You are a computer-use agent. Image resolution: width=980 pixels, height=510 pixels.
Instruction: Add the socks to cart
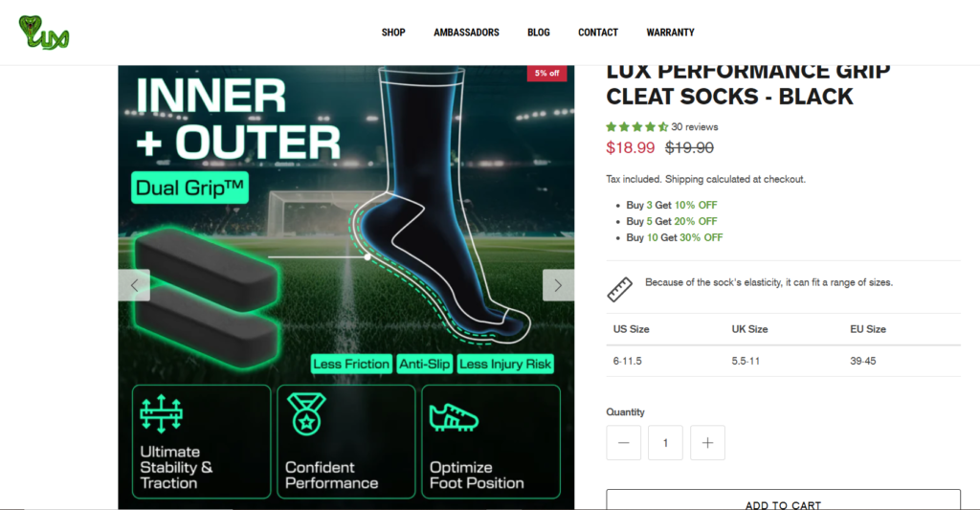coord(783,500)
